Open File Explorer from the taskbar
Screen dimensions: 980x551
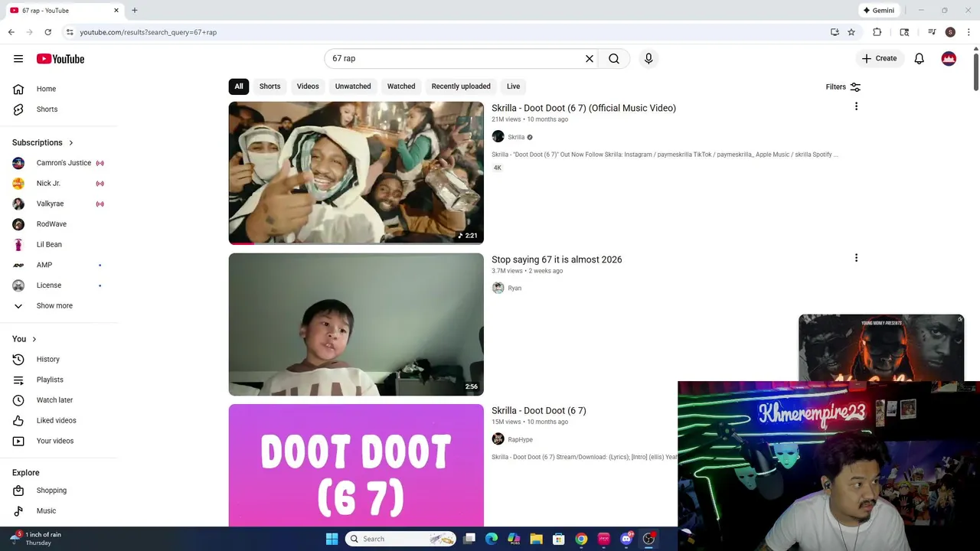(536, 539)
